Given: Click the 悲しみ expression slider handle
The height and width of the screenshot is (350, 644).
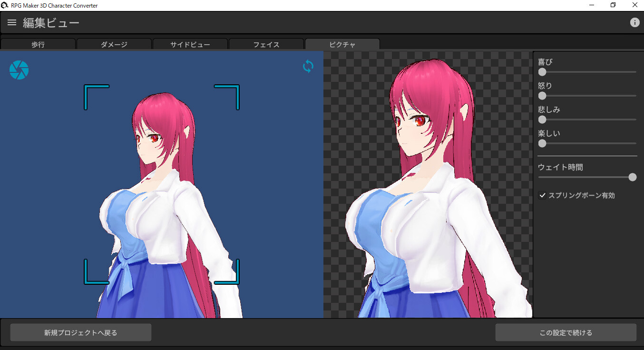Looking at the screenshot, I should click(x=542, y=120).
